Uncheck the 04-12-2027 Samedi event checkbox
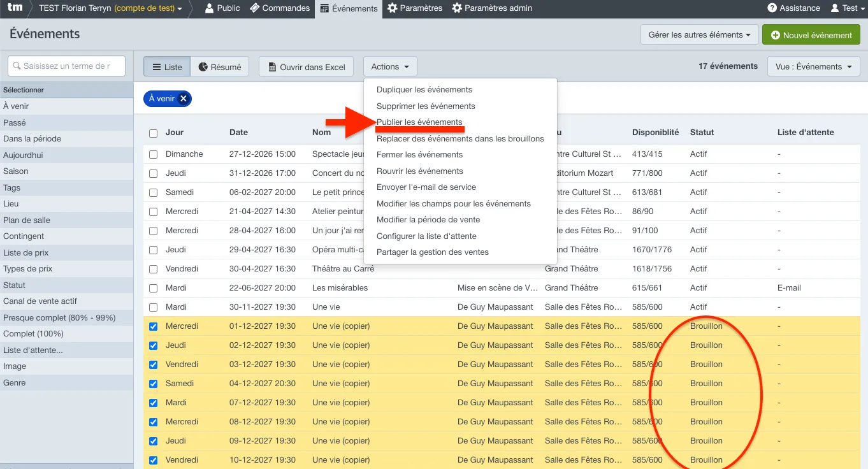The height and width of the screenshot is (469, 868). (153, 384)
